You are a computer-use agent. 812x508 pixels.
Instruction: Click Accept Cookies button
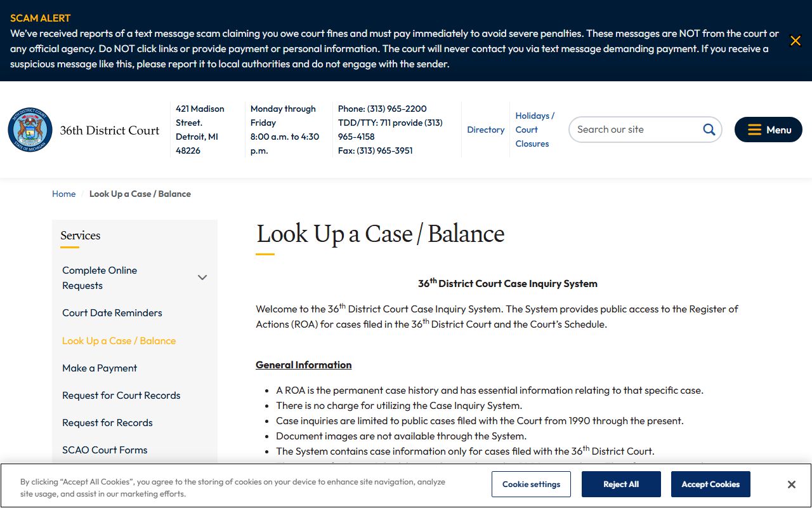tap(710, 484)
